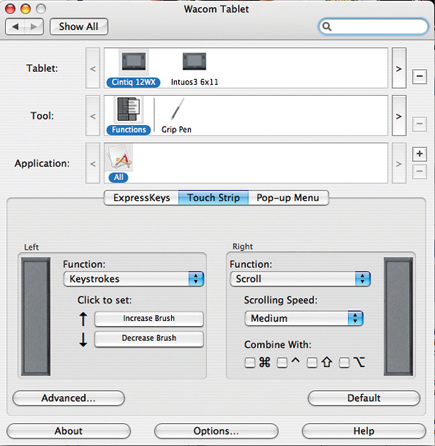Choose the Functions tool icon
Screen dimensions: 435x446
pyautogui.click(x=128, y=110)
